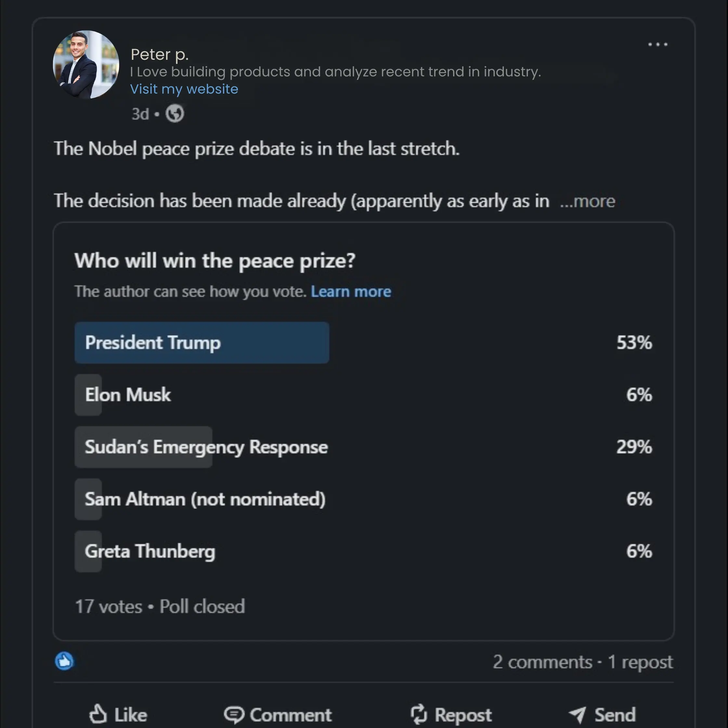
Task: Click the globe visibility icon next to timestamp
Action: pos(175,114)
